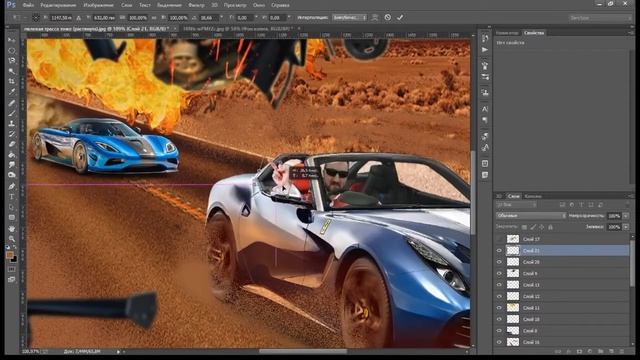
Task: Hide layer Слой 11
Action: [x=499, y=307]
